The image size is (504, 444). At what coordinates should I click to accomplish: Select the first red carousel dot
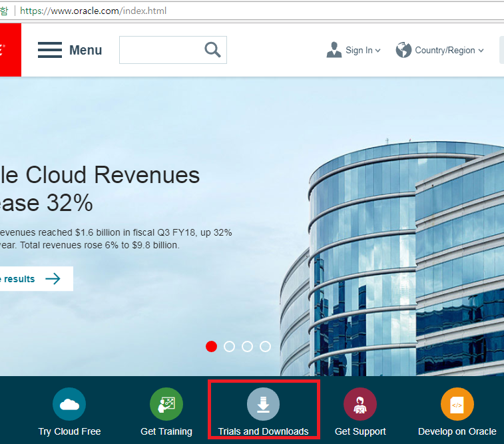click(x=211, y=347)
